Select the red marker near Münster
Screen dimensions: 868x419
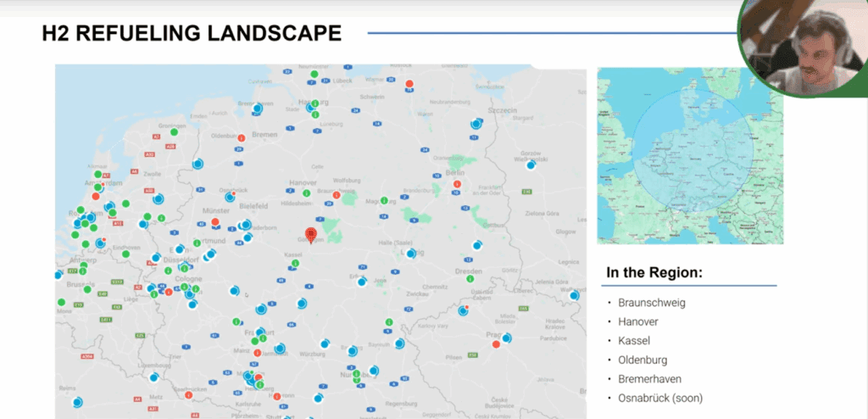215,222
